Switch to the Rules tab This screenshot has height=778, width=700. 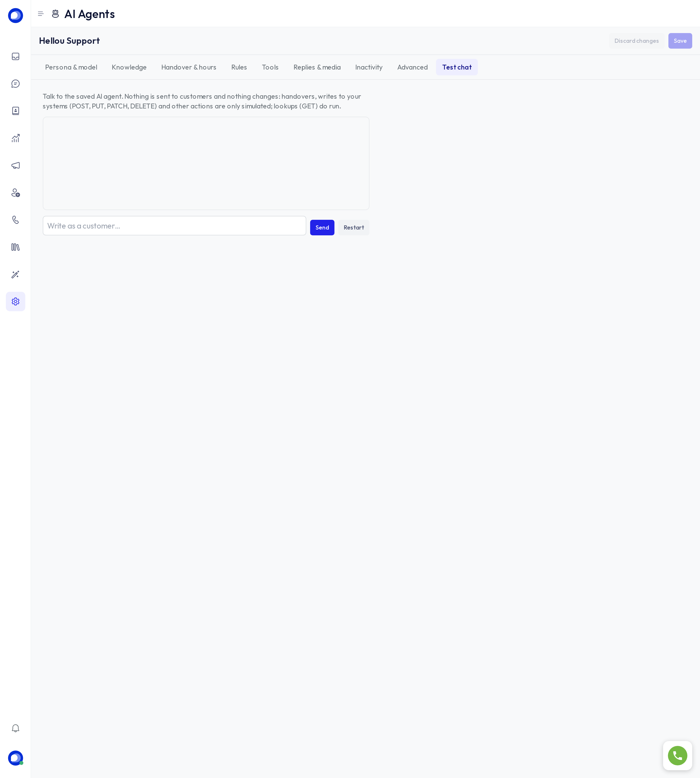(x=239, y=67)
